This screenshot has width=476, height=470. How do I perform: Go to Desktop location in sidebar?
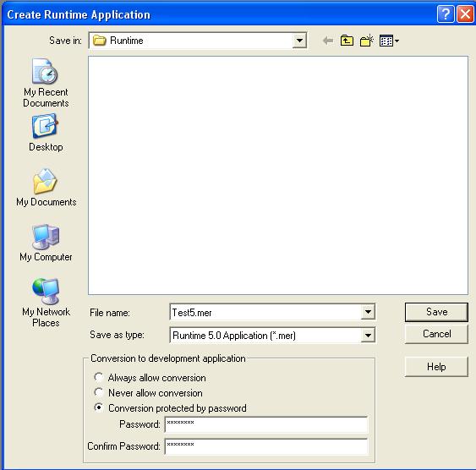pyautogui.click(x=46, y=132)
